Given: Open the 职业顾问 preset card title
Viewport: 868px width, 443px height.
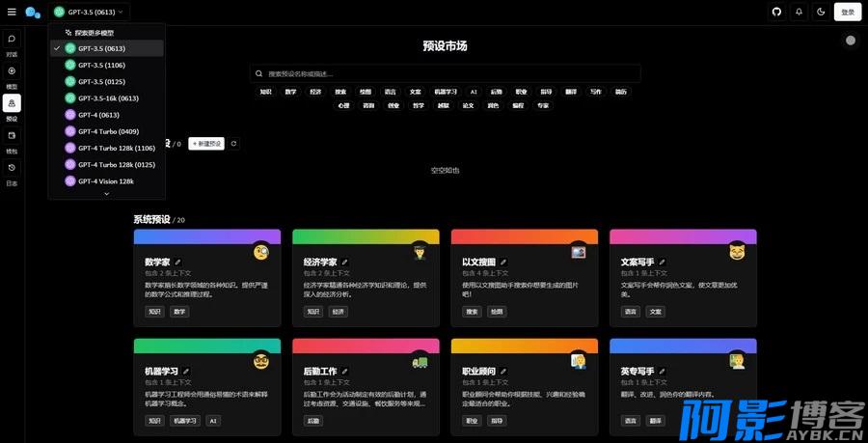Looking at the screenshot, I should tap(478, 371).
